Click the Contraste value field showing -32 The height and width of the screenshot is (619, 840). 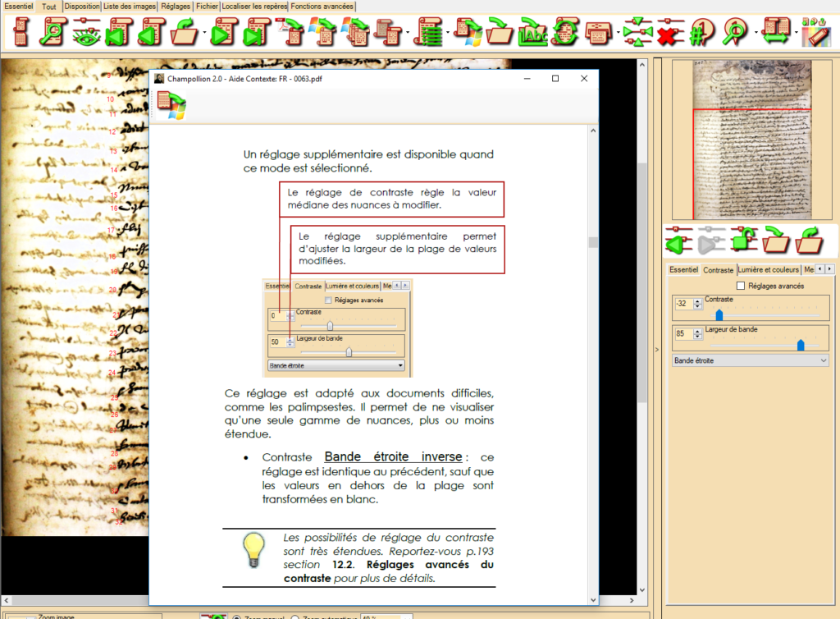[x=683, y=304]
